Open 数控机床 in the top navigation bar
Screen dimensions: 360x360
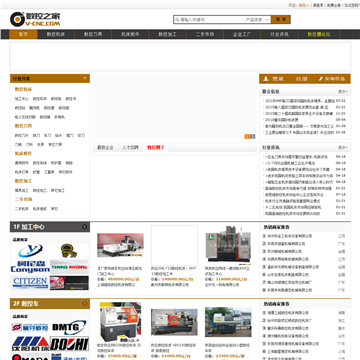[56, 34]
